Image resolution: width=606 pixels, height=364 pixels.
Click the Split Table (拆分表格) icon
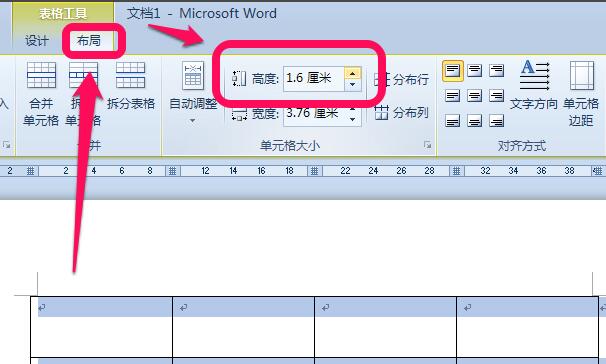click(x=131, y=75)
